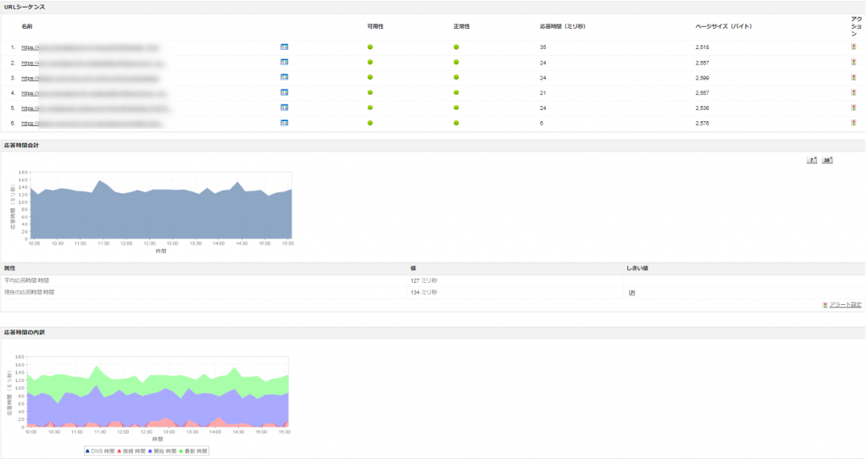This screenshot has width=868, height=459.
Task: Open the report table icon for URL row 1
Action: [284, 47]
